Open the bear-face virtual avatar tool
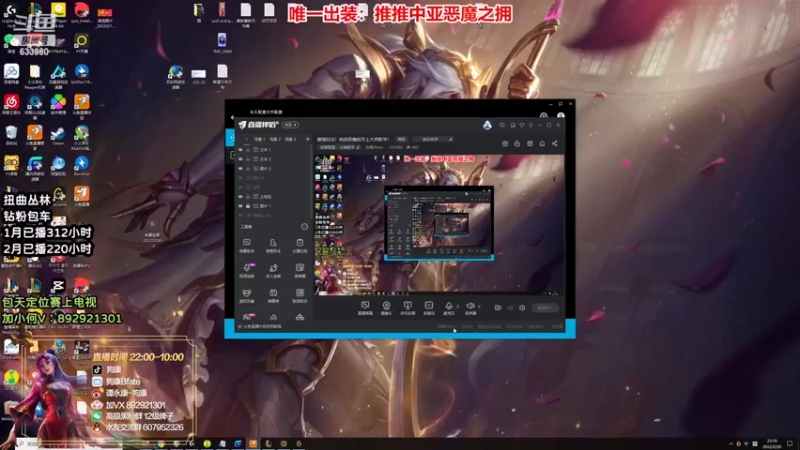The image size is (800, 450). tap(246, 295)
